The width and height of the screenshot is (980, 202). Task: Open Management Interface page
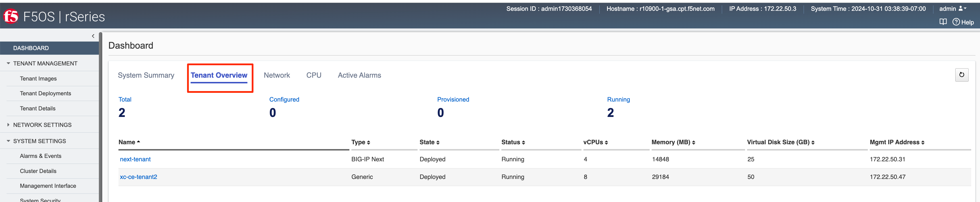click(x=48, y=186)
